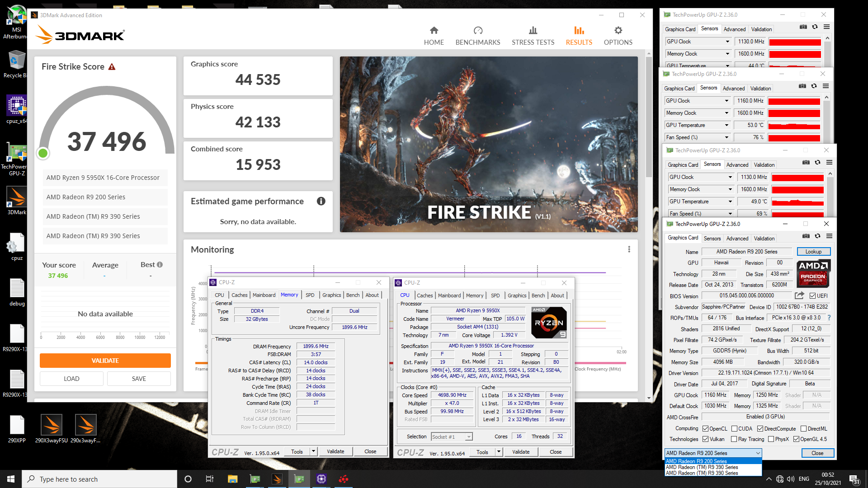
Task: Open Tools dropdown arrow in Memory CPU-Z
Action: pyautogui.click(x=313, y=451)
